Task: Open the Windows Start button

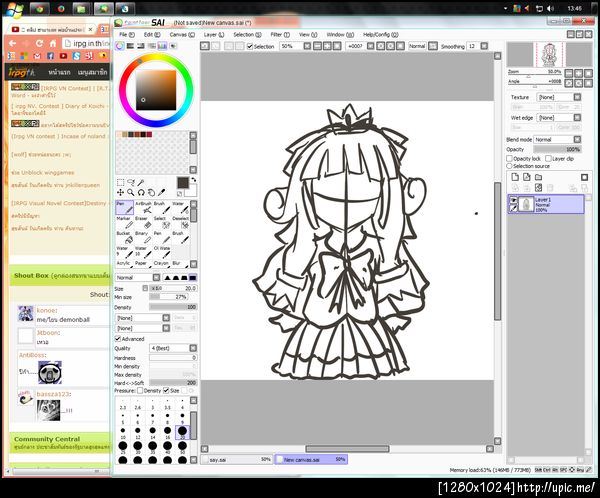Action: (x=13, y=8)
